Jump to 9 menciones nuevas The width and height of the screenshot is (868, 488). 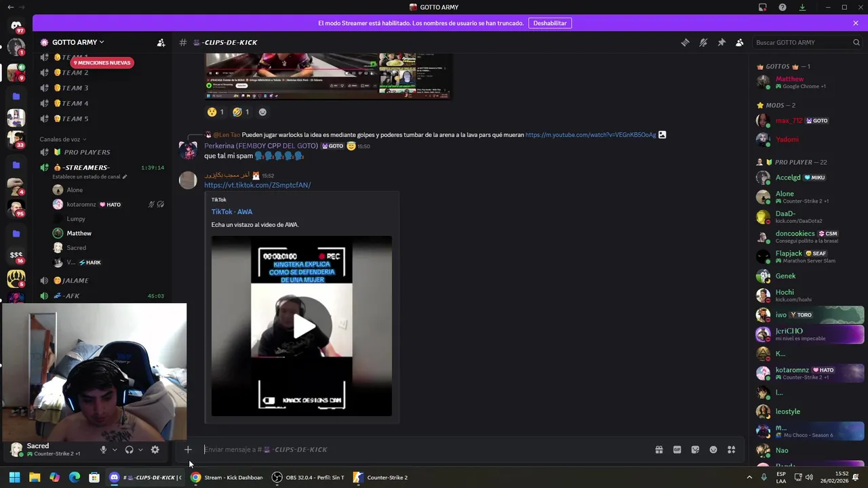[x=102, y=62]
